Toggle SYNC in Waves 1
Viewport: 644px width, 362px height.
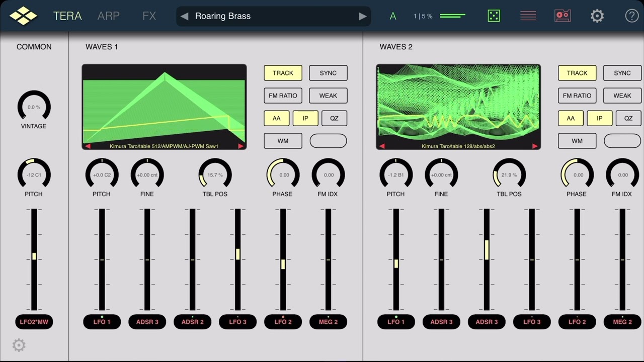[328, 73]
